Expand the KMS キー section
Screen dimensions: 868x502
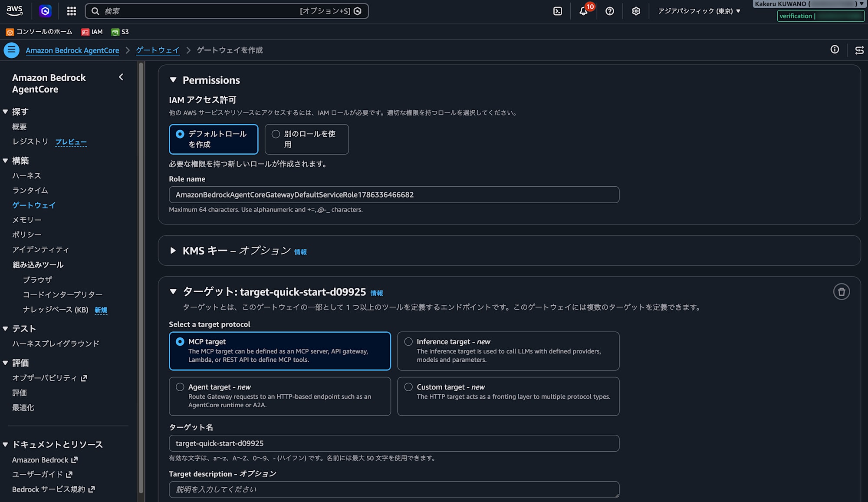click(173, 251)
